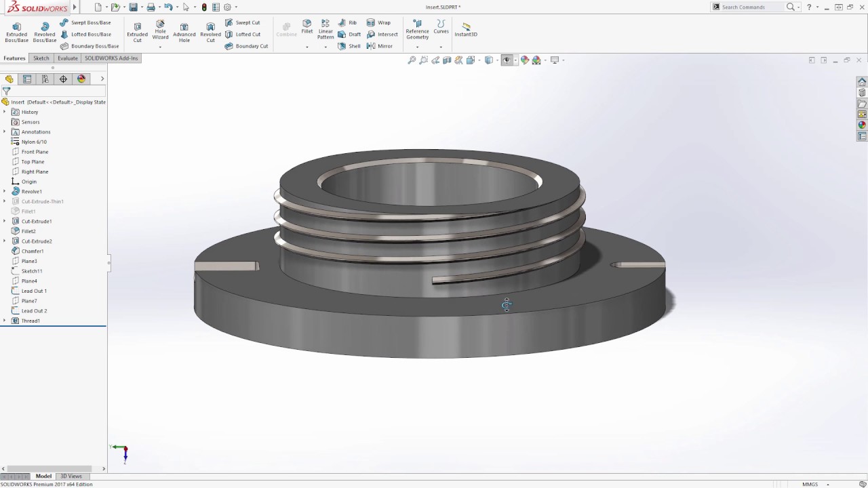Screen dimensions: 868x488
Task: Expand the Revolve1 feature
Action: 5,192
